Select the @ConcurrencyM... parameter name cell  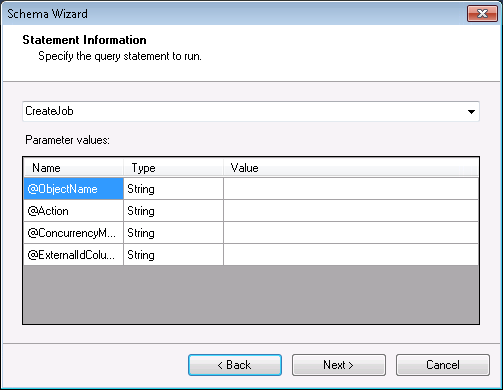pos(74,233)
